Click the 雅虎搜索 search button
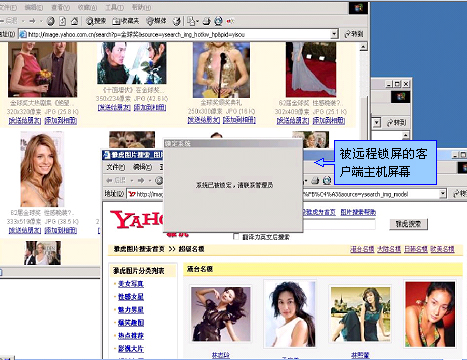This screenshot has width=467, height=360. coord(408,224)
